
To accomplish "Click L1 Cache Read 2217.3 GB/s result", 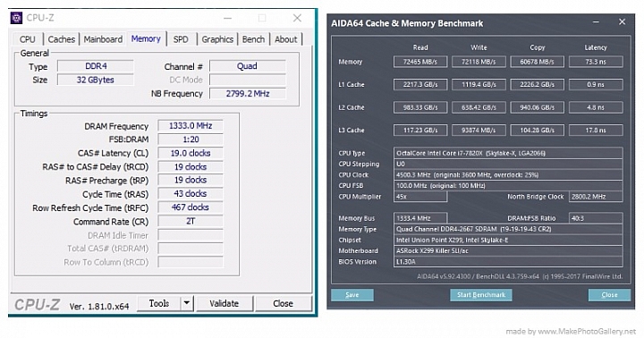I will [x=420, y=85].
